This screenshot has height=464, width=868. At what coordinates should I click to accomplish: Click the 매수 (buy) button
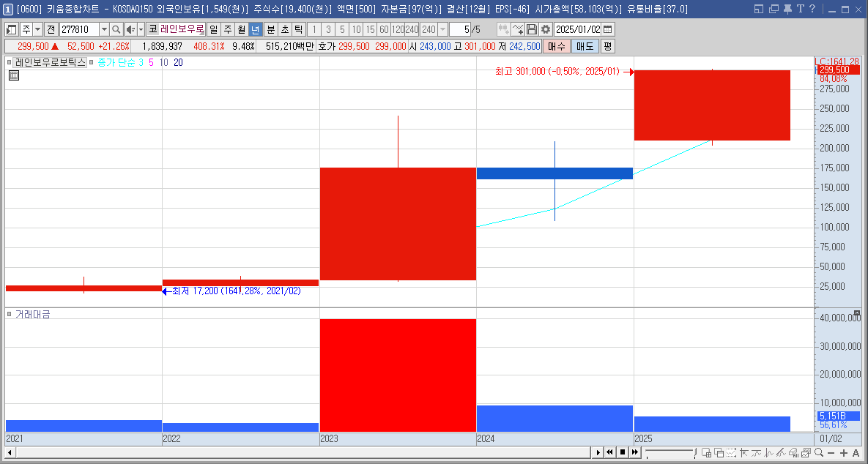tap(556, 46)
